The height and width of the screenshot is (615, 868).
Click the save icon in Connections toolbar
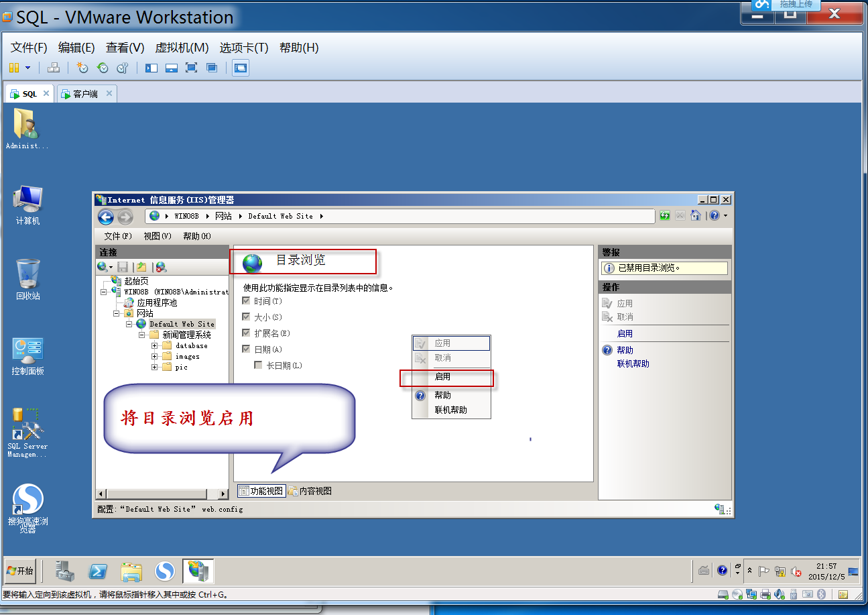pyautogui.click(x=123, y=267)
